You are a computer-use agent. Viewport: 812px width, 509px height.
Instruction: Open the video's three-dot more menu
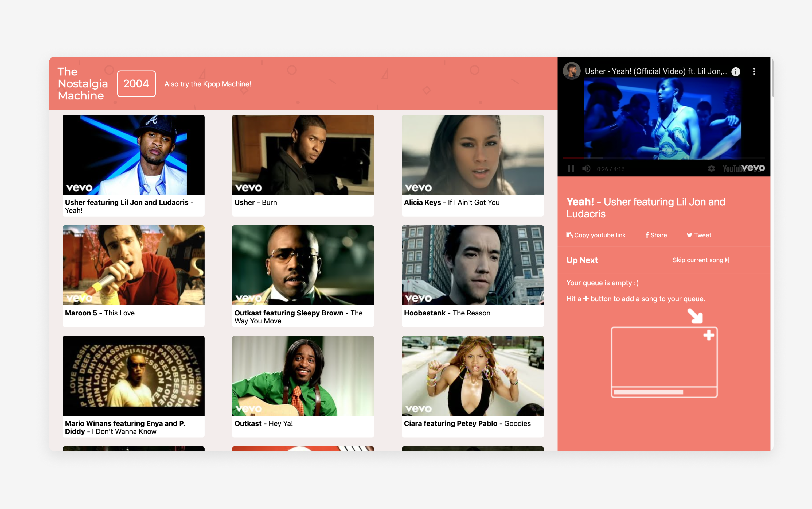(x=754, y=71)
